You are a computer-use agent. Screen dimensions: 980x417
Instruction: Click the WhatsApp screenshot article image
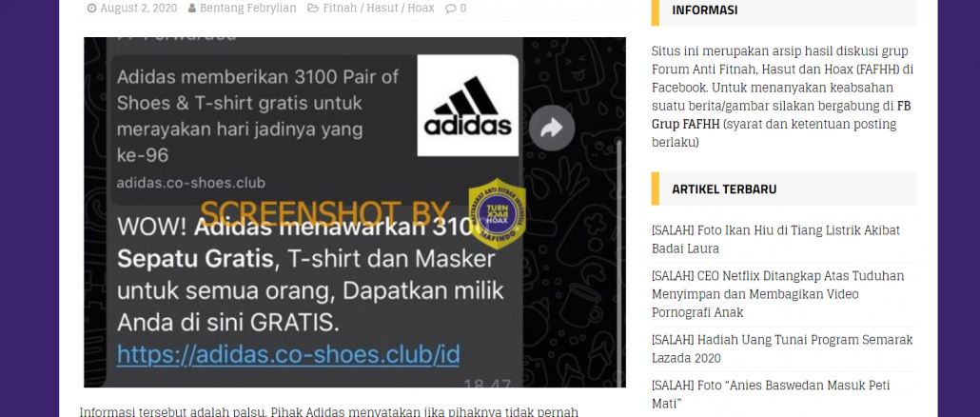[x=355, y=212]
